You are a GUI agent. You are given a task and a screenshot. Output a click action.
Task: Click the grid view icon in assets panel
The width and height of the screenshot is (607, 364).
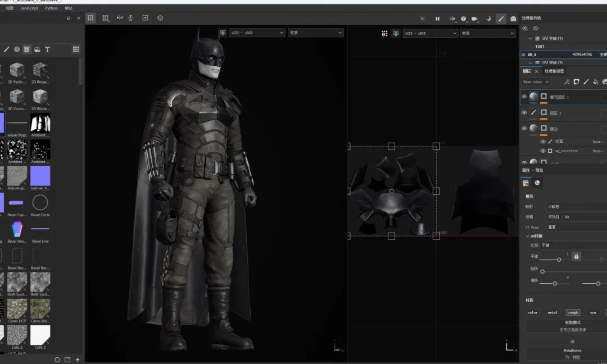pos(75,49)
